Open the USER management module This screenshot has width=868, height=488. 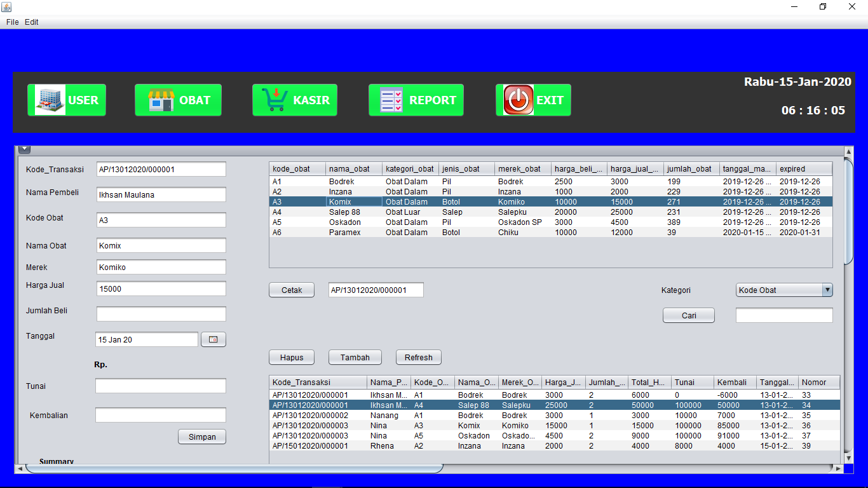[x=66, y=100]
